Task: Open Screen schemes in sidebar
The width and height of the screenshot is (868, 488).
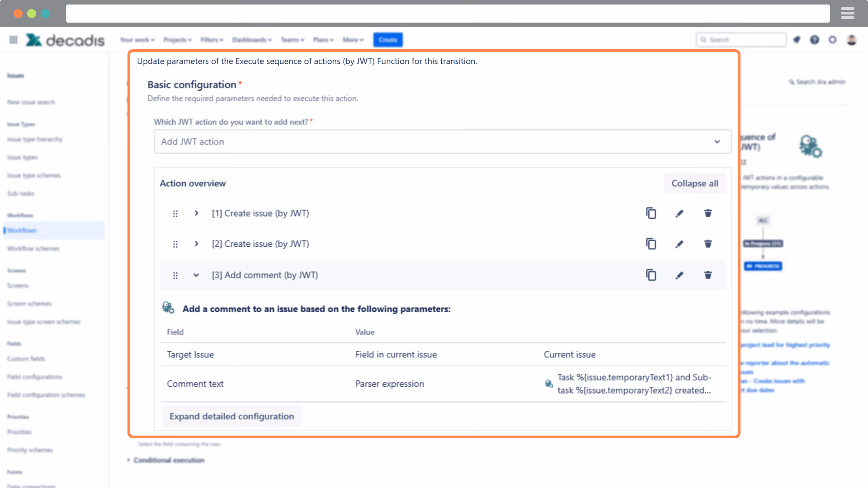Action: (x=29, y=304)
